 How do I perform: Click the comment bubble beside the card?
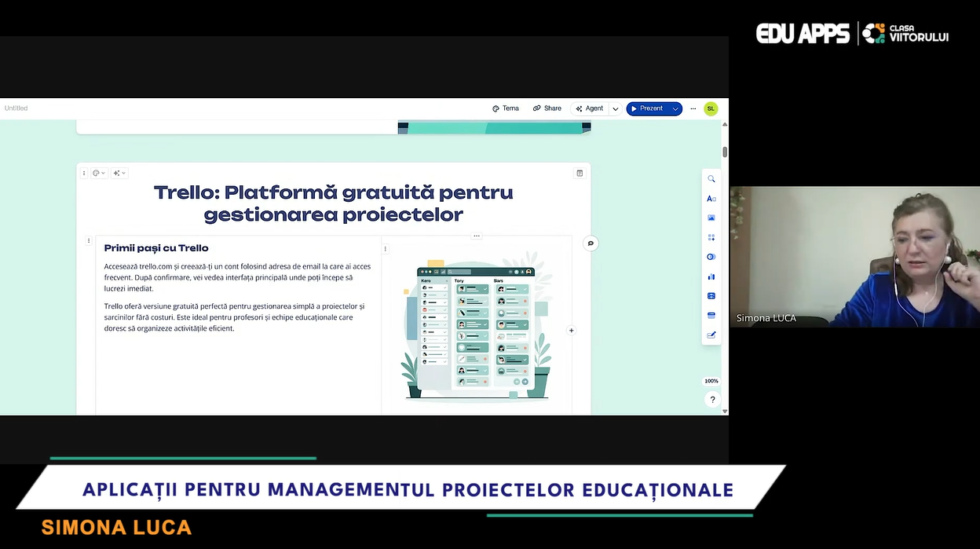point(591,243)
